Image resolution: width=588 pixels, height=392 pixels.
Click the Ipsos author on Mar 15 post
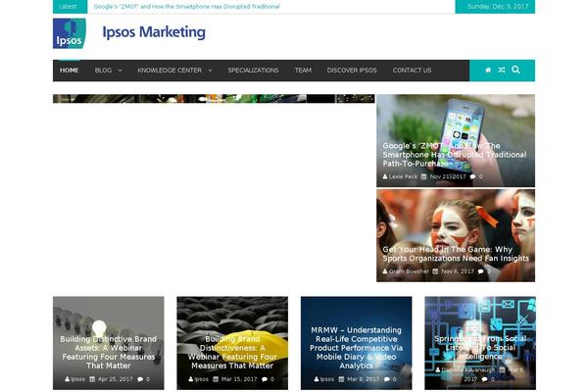201,379
